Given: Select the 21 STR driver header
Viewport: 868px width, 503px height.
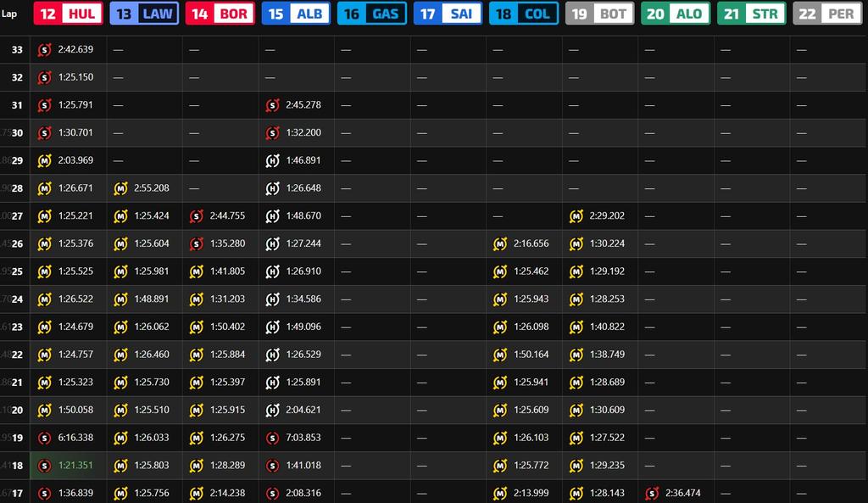Looking at the screenshot, I should (x=751, y=14).
